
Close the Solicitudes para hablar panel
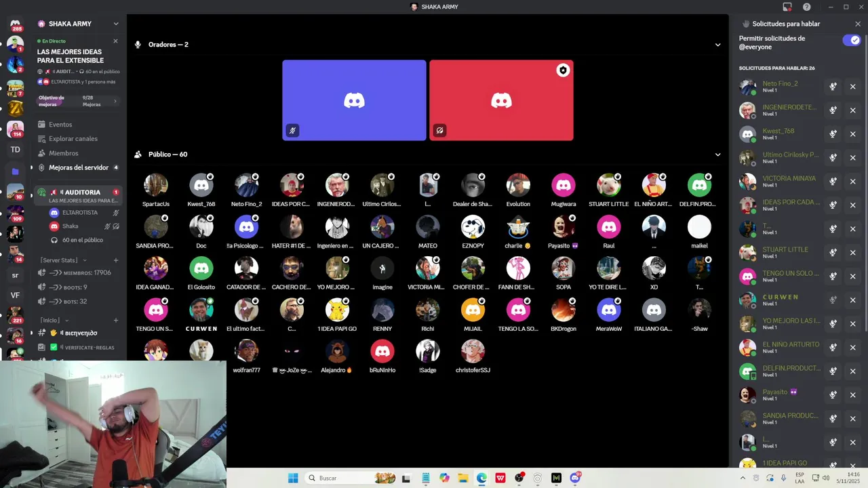858,24
